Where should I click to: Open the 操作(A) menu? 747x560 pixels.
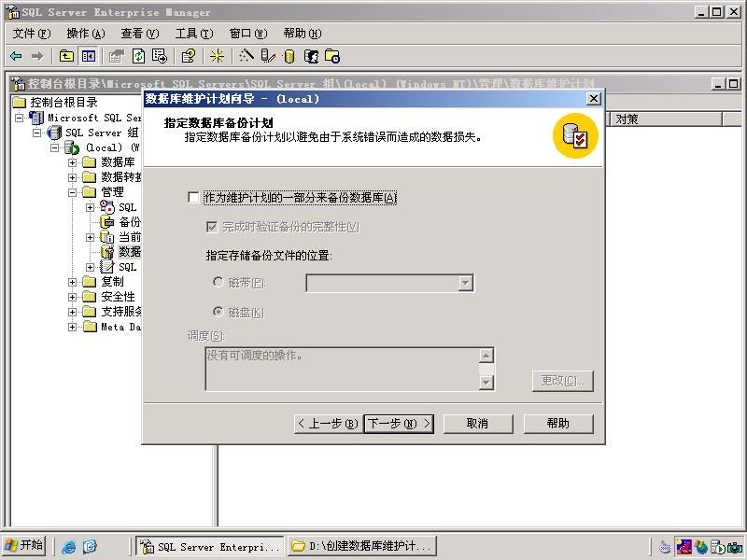(86, 34)
